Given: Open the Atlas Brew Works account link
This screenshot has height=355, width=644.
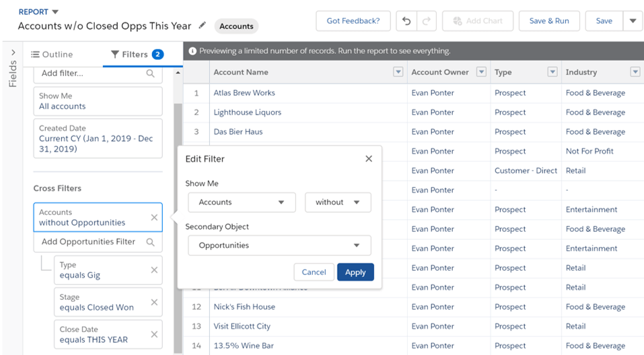Looking at the screenshot, I should 244,93.
